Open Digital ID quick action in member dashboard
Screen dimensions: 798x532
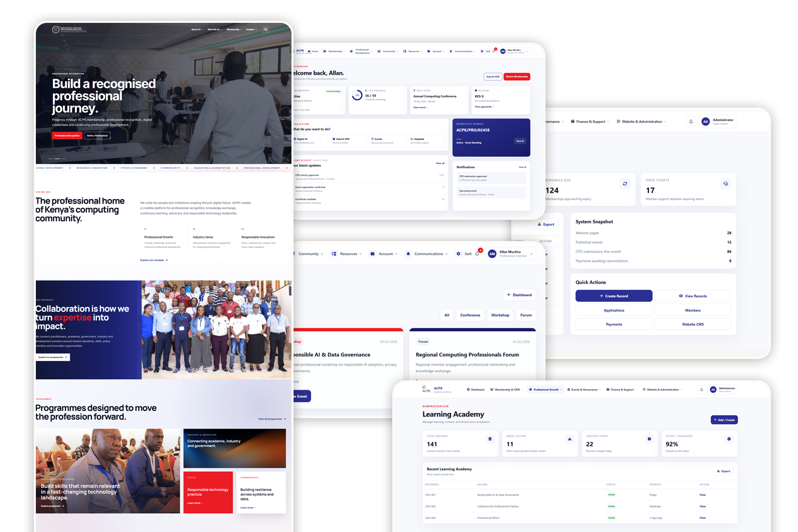click(x=310, y=140)
